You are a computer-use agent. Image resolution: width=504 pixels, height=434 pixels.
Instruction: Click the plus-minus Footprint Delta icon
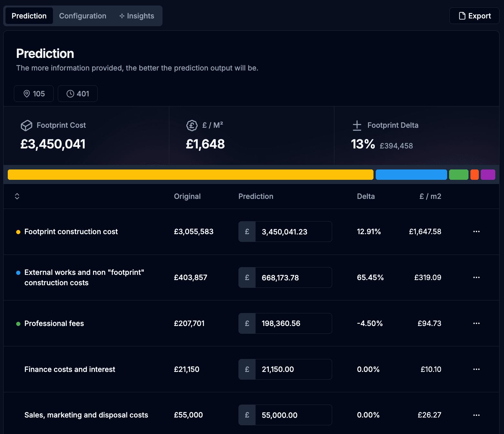click(357, 125)
